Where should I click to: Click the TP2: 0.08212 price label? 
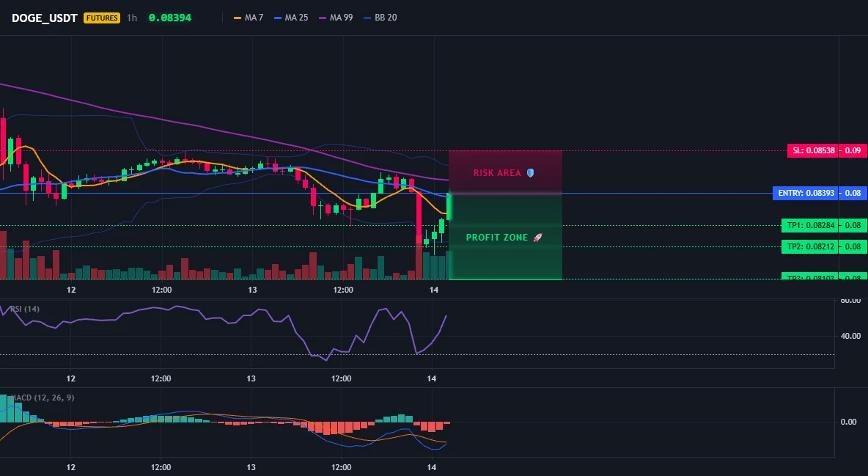point(810,246)
